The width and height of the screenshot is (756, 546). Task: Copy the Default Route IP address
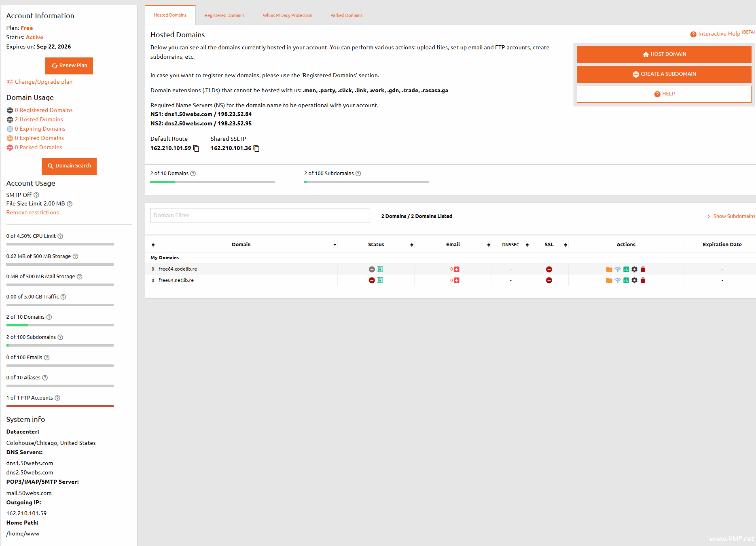[196, 148]
